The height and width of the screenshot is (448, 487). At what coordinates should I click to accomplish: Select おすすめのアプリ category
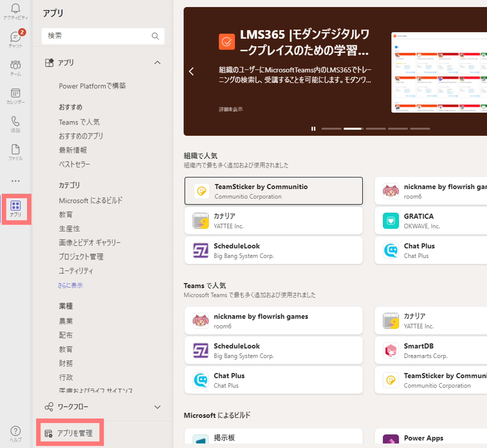(81, 136)
